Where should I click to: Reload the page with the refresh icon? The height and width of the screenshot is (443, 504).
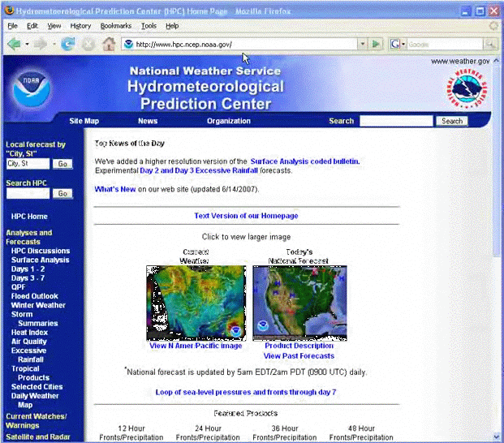68,44
